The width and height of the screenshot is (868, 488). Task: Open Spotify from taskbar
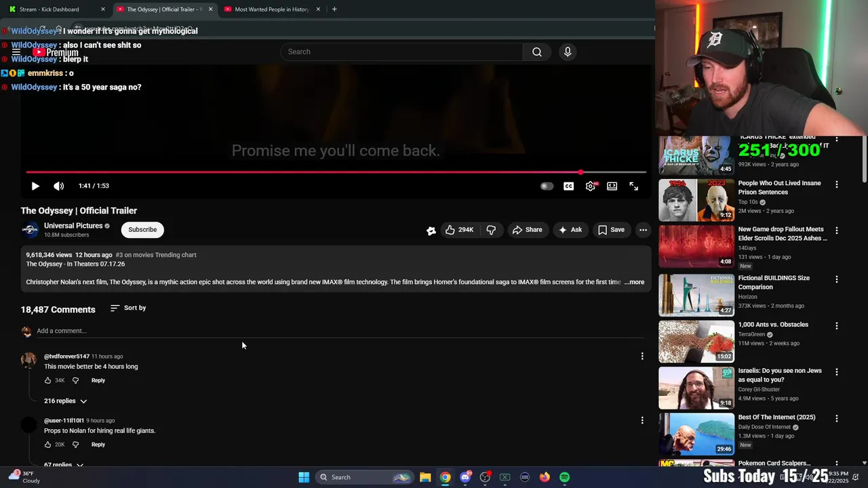[564, 477]
